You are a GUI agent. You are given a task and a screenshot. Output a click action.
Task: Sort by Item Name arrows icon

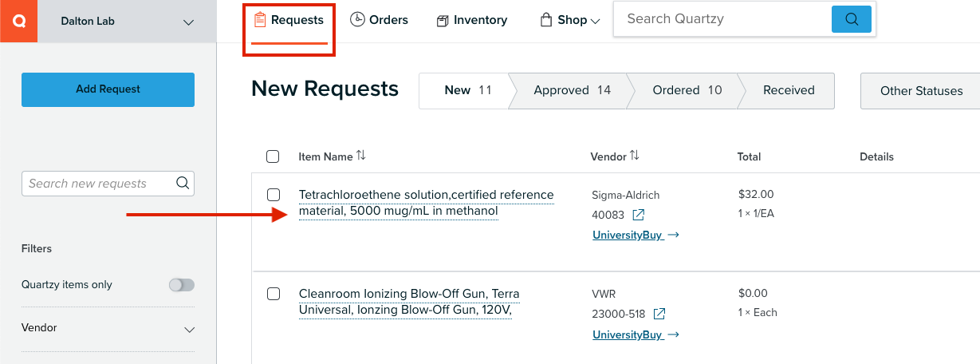coord(361,156)
